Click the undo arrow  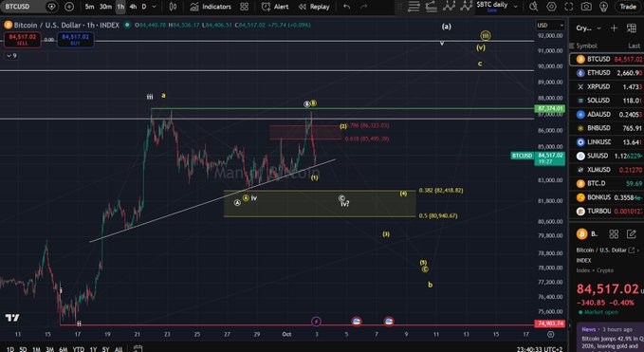(x=346, y=7)
